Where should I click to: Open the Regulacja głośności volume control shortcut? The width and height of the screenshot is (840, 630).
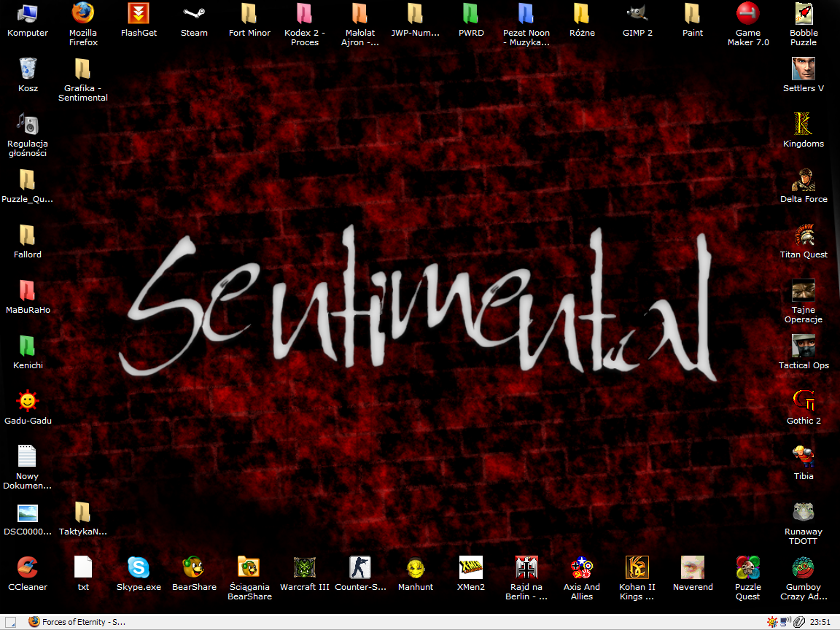coord(28,125)
